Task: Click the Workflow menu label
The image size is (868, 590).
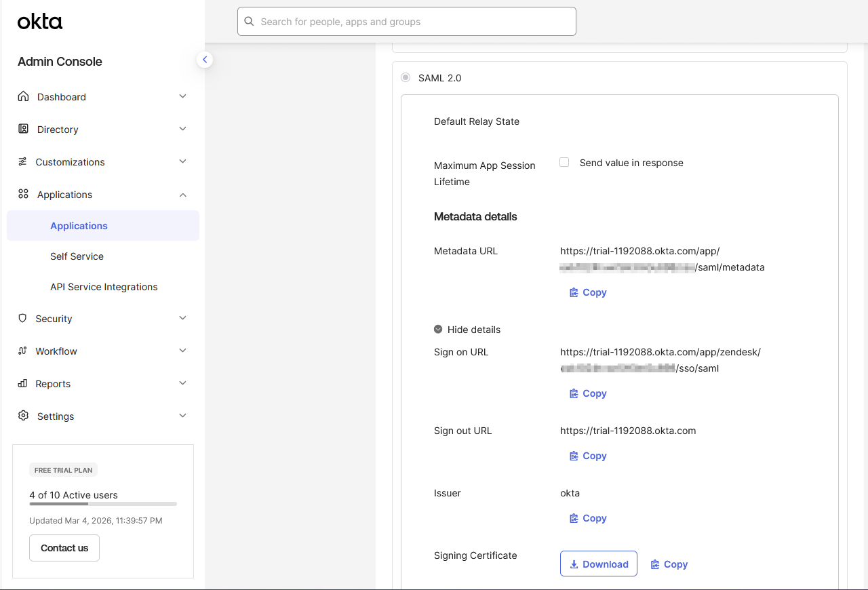Action: [56, 351]
